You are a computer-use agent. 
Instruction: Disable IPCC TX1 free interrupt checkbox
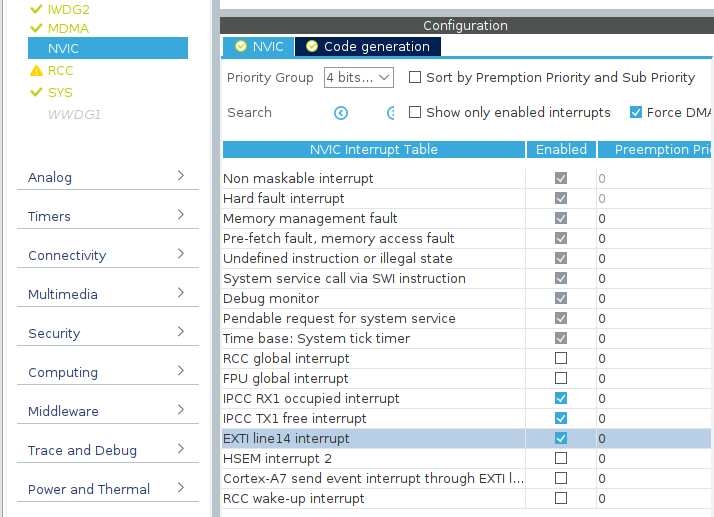tap(561, 418)
